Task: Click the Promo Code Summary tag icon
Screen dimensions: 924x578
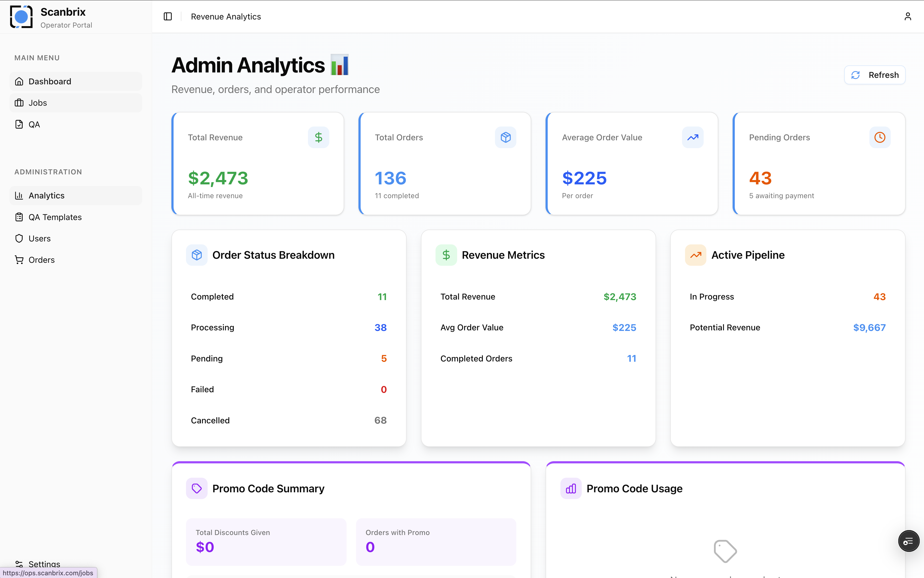Action: pyautogui.click(x=197, y=488)
